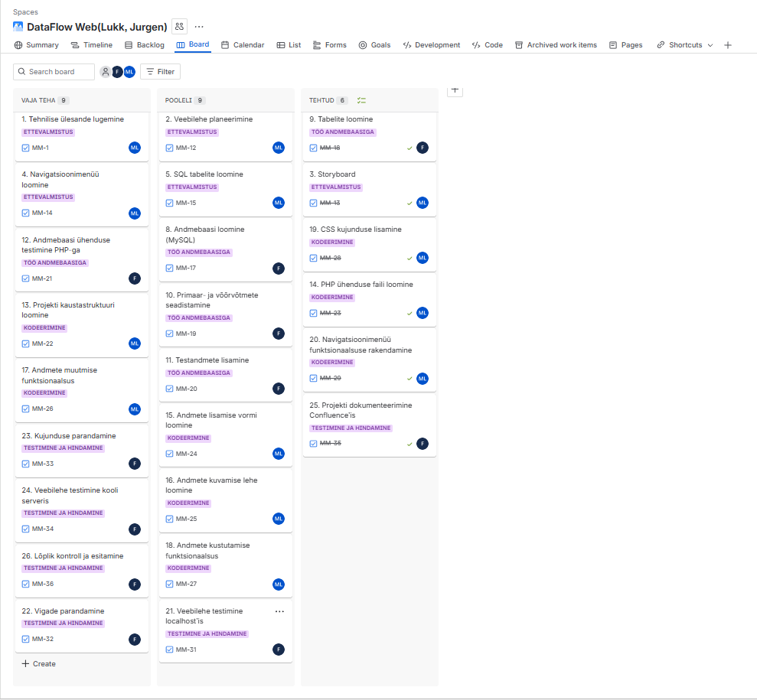Open the Backlog tab

click(x=145, y=45)
